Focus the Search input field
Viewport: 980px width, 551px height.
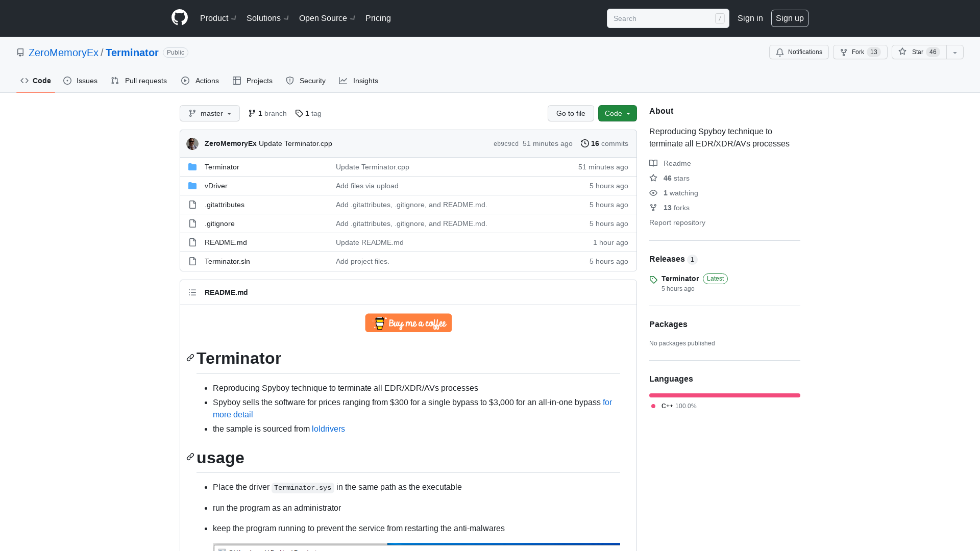[668, 18]
